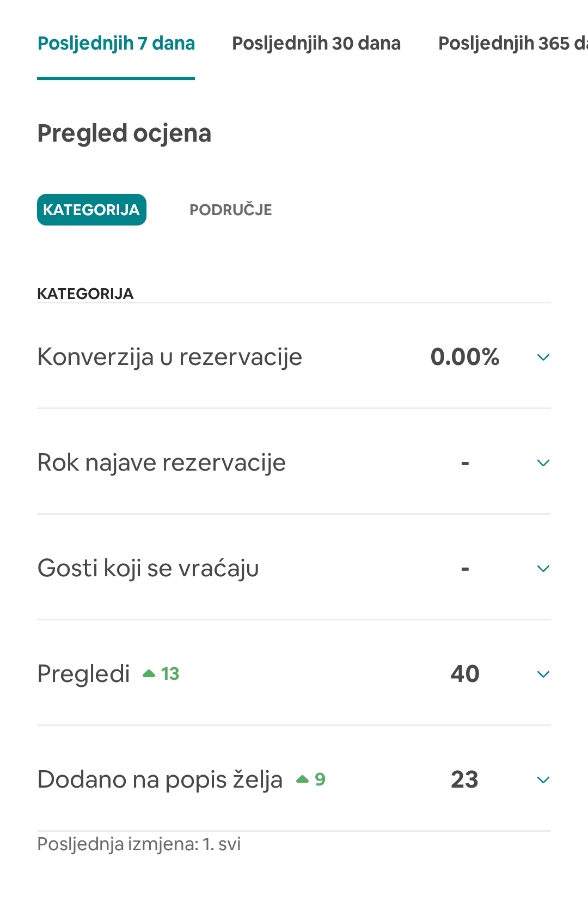Expand the Rok najave rezervacije chevron
Screen dimensions: 588x902
click(543, 463)
